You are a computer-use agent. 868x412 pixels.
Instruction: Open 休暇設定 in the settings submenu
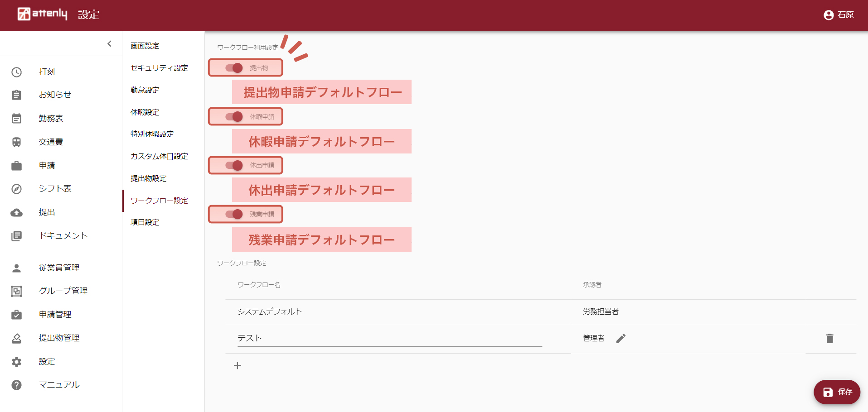pyautogui.click(x=145, y=112)
